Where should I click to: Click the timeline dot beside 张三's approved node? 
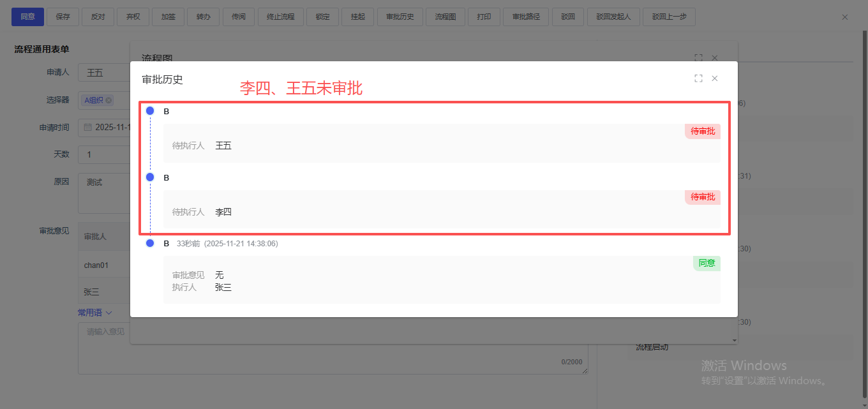click(150, 243)
